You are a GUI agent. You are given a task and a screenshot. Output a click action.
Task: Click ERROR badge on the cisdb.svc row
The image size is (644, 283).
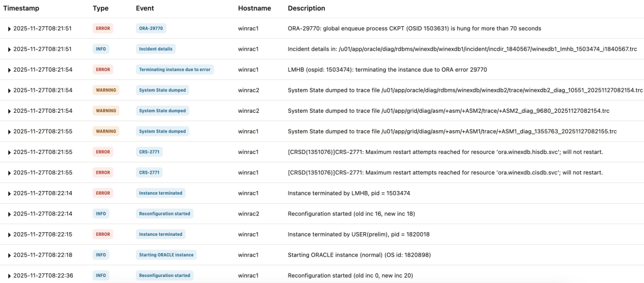tap(103, 173)
